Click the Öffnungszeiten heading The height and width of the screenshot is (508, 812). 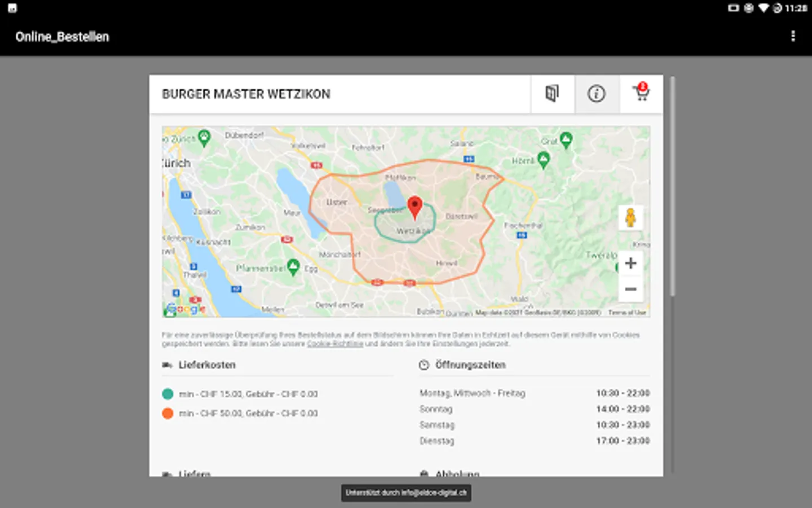tap(470, 365)
